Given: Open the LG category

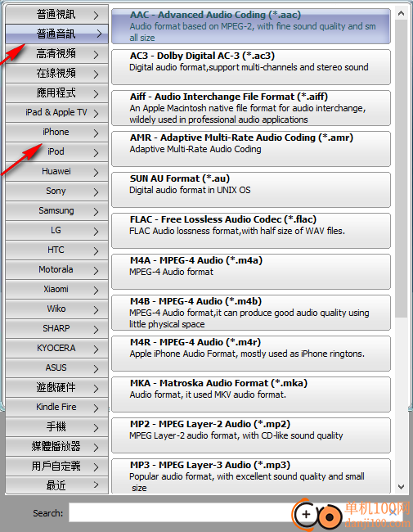Looking at the screenshot, I should coord(57,230).
